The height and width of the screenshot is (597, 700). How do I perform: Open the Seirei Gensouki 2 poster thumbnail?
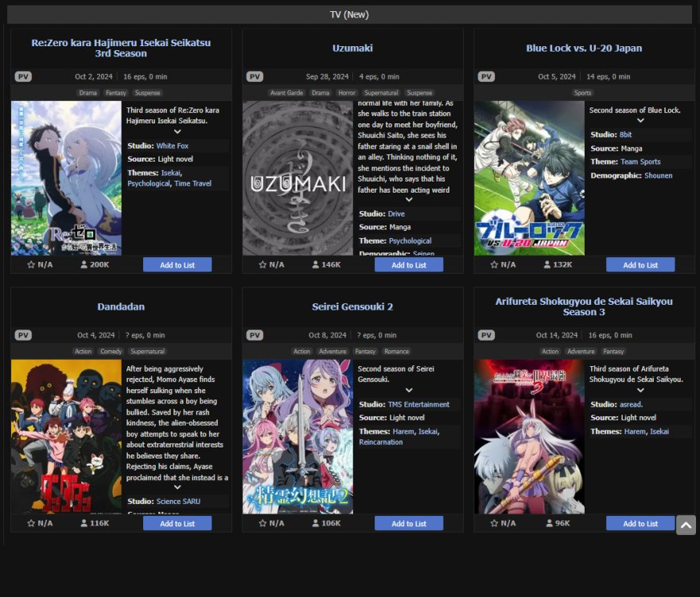[297, 437]
